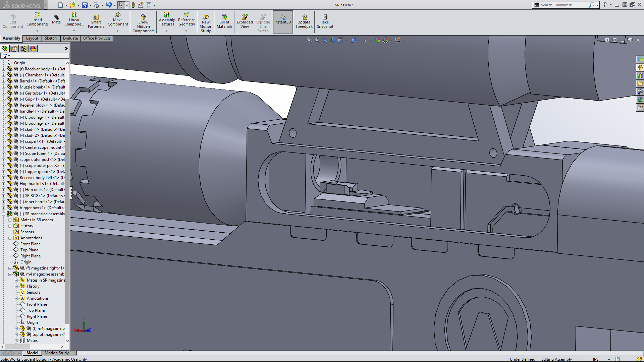Click Bill of Materials tool
Image resolution: width=644 pixels, height=362 pixels.
[224, 21]
